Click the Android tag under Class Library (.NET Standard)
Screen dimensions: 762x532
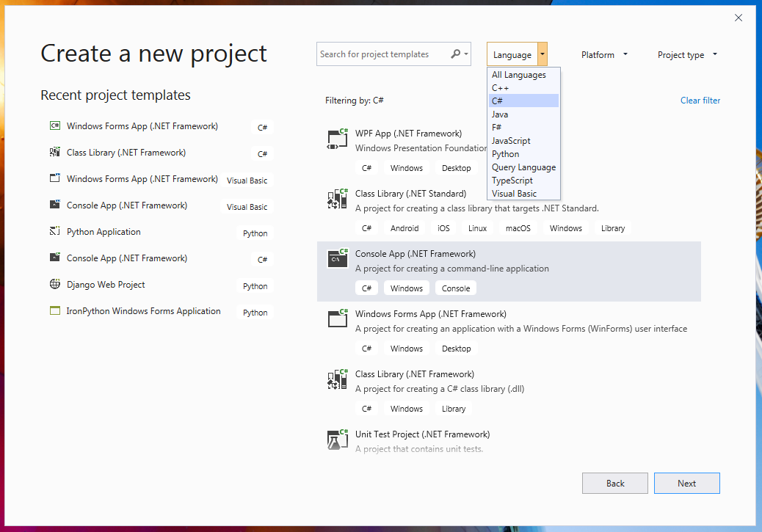click(x=404, y=228)
